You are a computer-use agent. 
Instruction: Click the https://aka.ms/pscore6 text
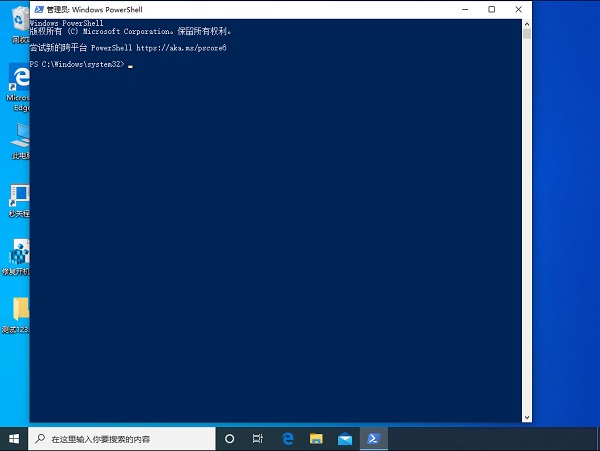point(181,48)
